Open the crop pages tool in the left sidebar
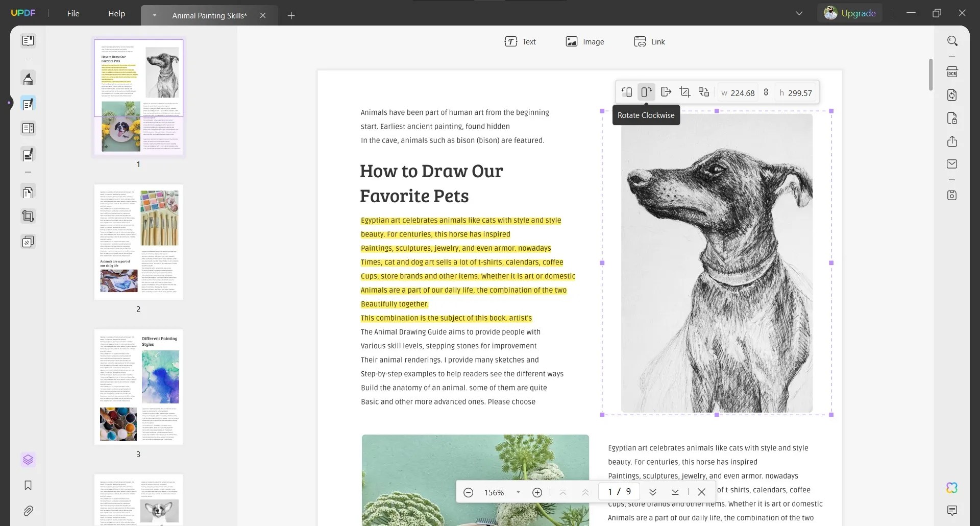 coord(28,216)
